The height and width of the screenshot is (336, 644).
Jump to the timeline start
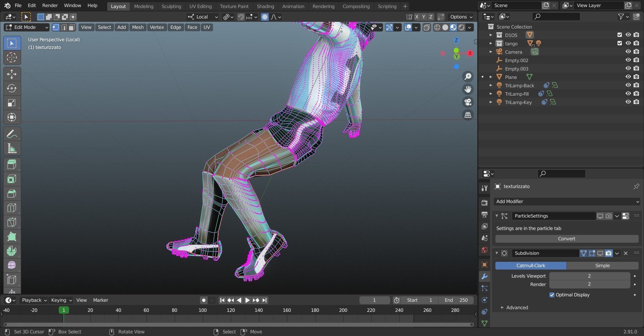(222, 300)
